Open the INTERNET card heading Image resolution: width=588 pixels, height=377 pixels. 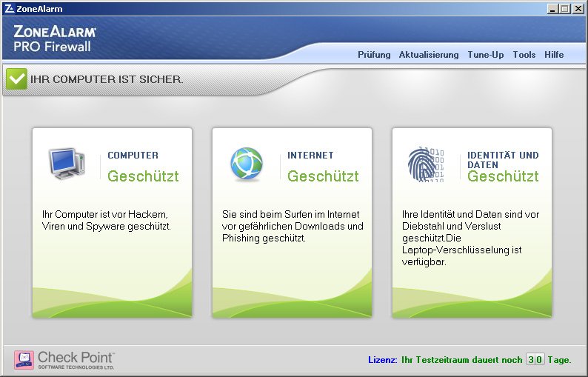click(x=310, y=156)
